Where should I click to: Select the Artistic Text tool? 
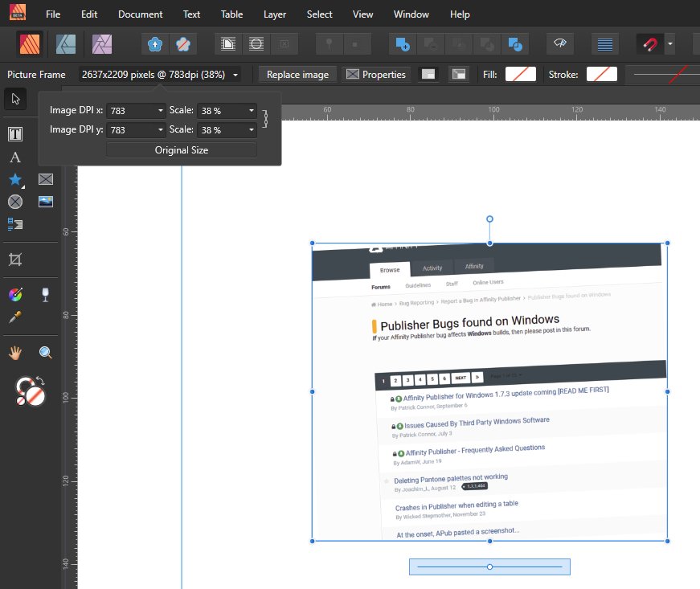[x=15, y=157]
